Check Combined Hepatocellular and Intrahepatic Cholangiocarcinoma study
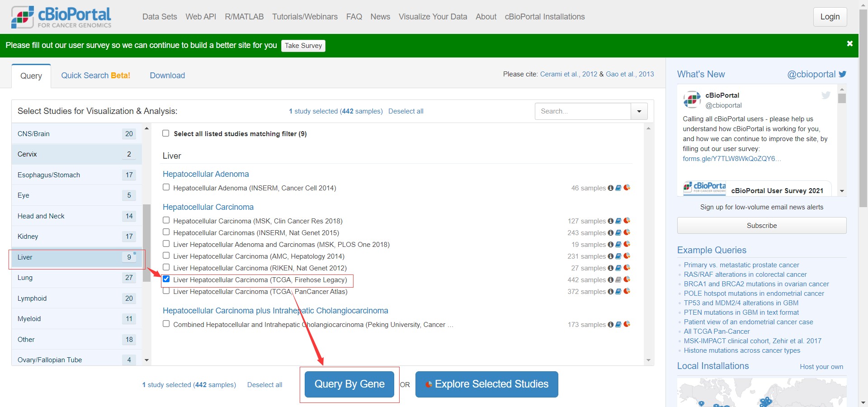 pos(166,324)
